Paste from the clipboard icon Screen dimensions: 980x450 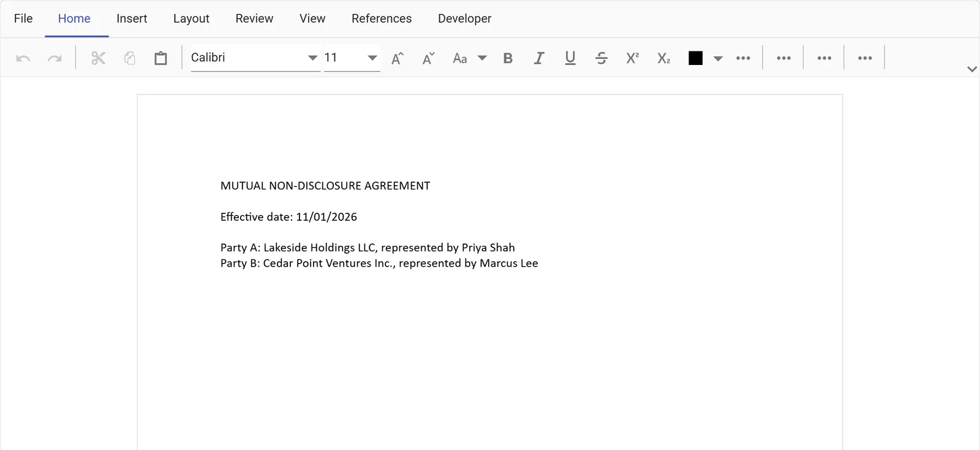coord(160,58)
